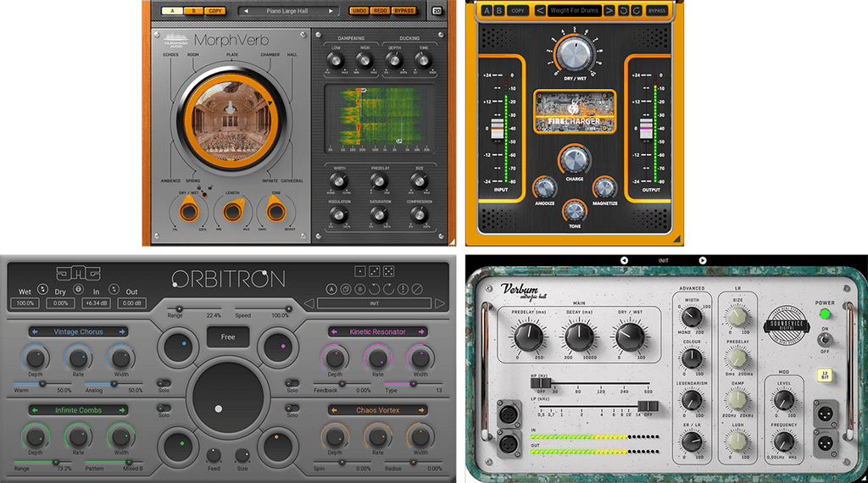Viewport: 868px width, 483px height.
Task: Select MorphVerb's CHAMBER reverb type
Action: point(270,55)
